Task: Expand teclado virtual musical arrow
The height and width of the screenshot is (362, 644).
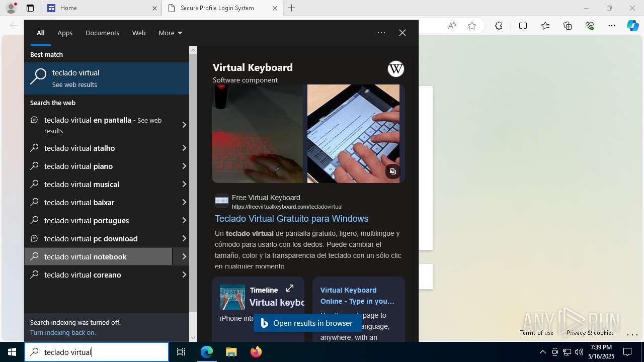Action: [184, 184]
